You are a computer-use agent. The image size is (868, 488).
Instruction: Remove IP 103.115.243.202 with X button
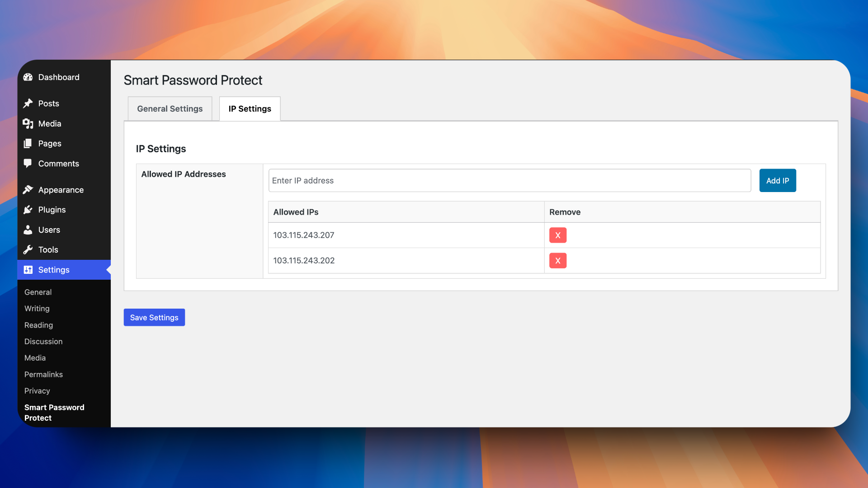point(558,260)
